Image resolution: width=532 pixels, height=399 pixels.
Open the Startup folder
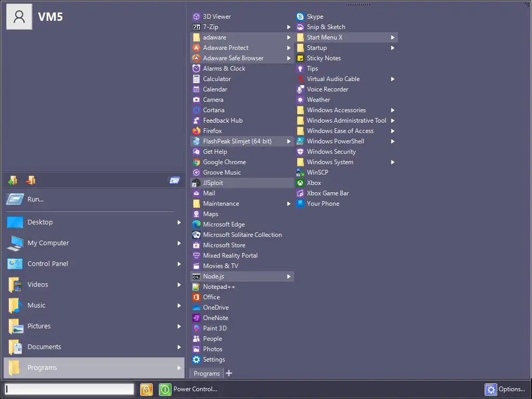point(345,48)
